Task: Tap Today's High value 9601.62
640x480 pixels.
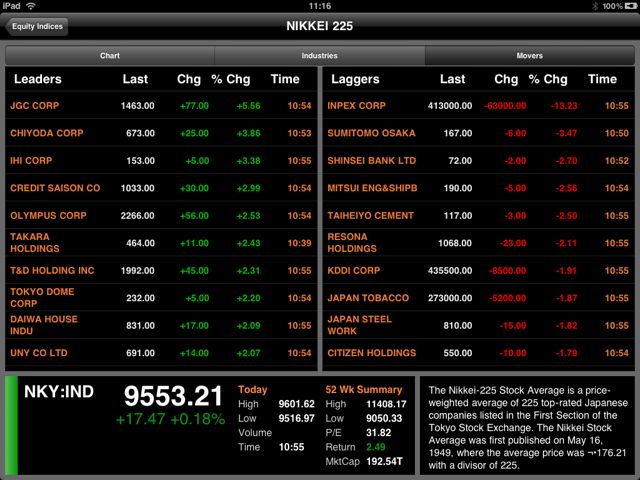Action: 296,404
